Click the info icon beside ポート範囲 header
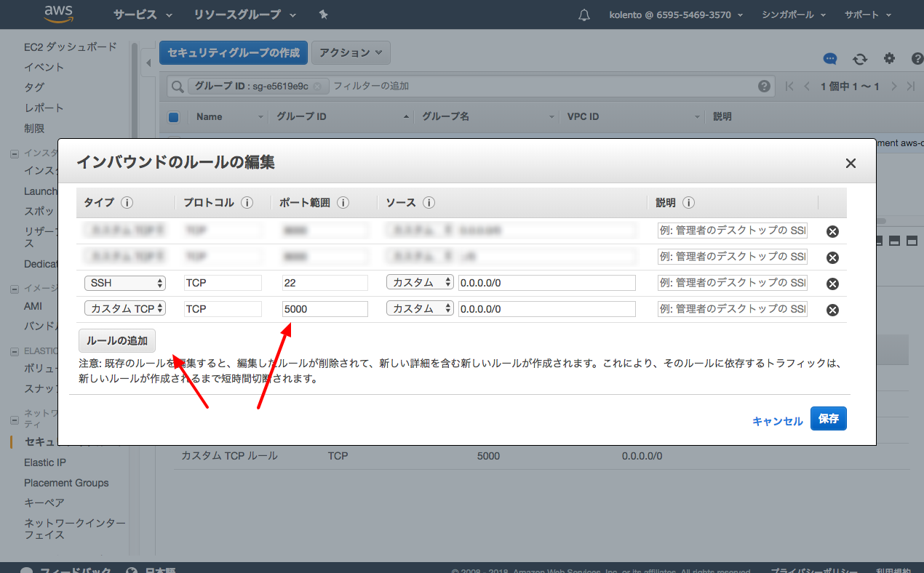The image size is (924, 573). (x=343, y=203)
